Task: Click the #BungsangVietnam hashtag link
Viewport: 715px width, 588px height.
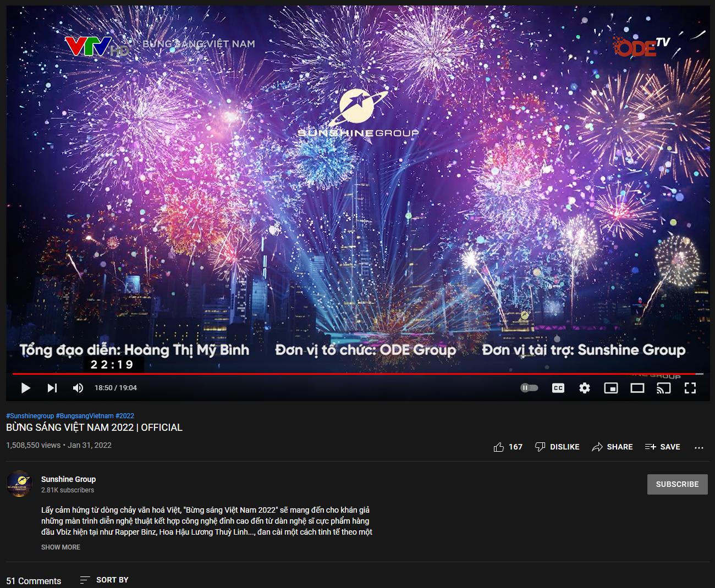Action: point(85,416)
